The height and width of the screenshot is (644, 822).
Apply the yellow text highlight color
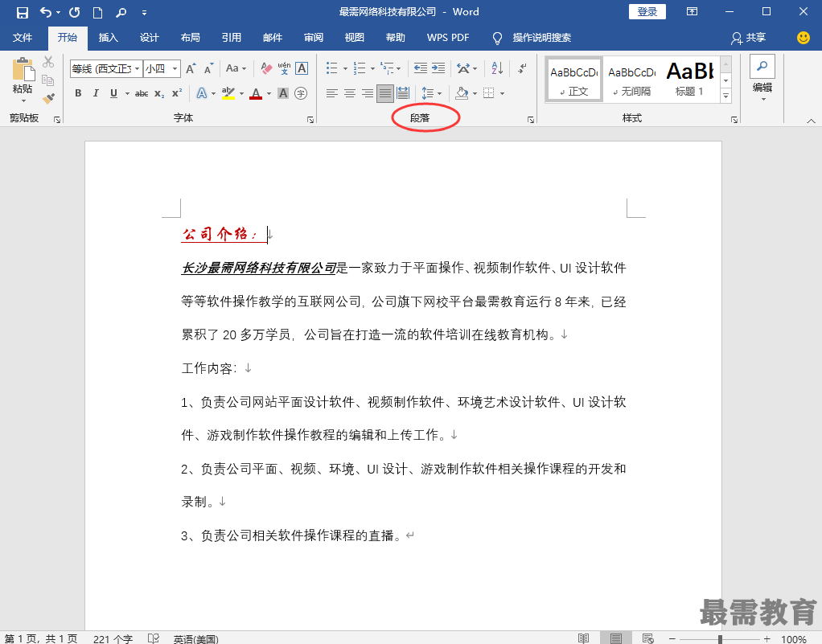coord(228,93)
